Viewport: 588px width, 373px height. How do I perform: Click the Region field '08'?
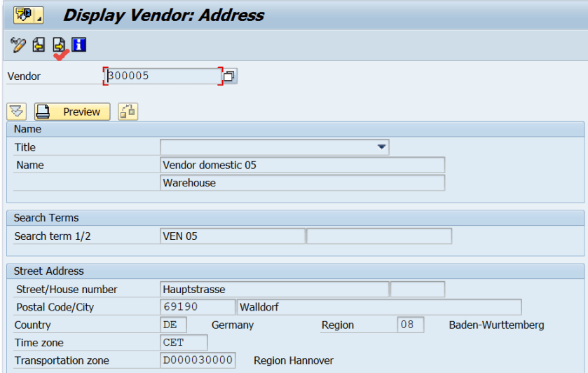(411, 325)
